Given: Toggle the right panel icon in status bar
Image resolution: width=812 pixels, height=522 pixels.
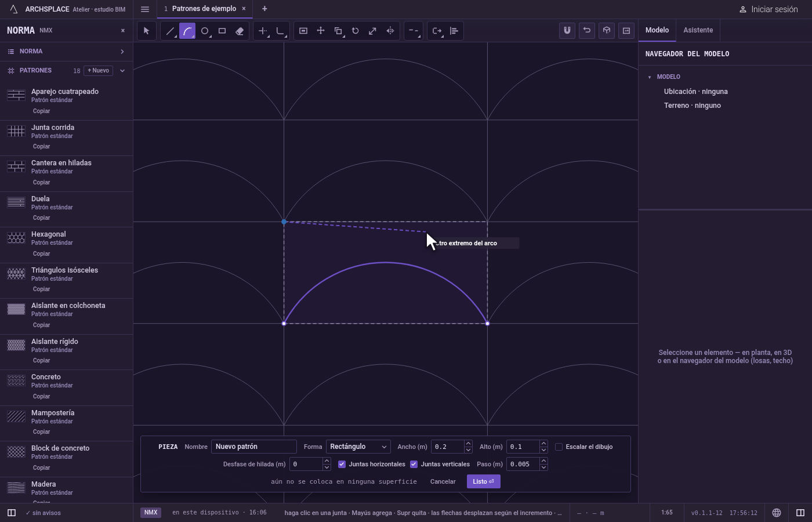Looking at the screenshot, I should [800, 513].
